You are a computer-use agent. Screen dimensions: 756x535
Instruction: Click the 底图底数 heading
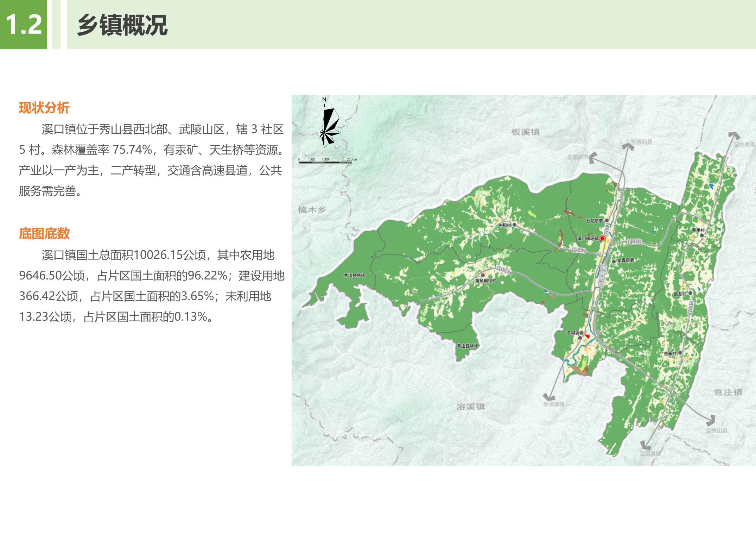click(44, 234)
